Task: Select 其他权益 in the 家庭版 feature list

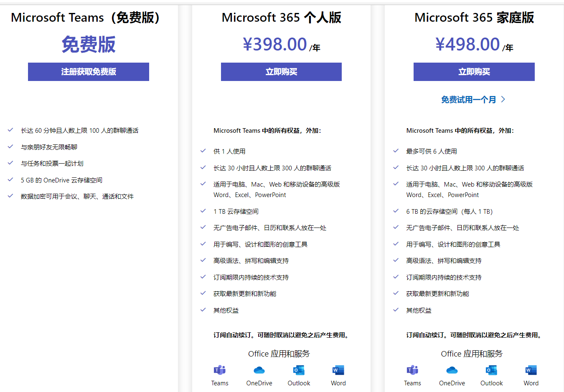Action: [x=419, y=311]
